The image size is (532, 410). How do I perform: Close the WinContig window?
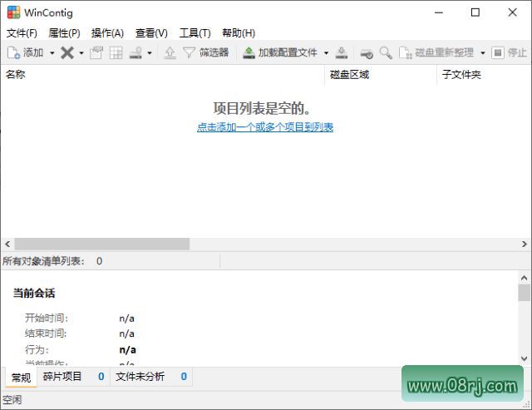(x=512, y=12)
